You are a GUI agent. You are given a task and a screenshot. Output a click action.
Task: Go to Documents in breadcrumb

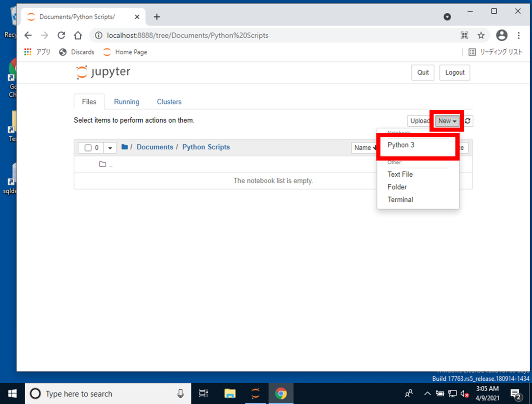click(155, 147)
